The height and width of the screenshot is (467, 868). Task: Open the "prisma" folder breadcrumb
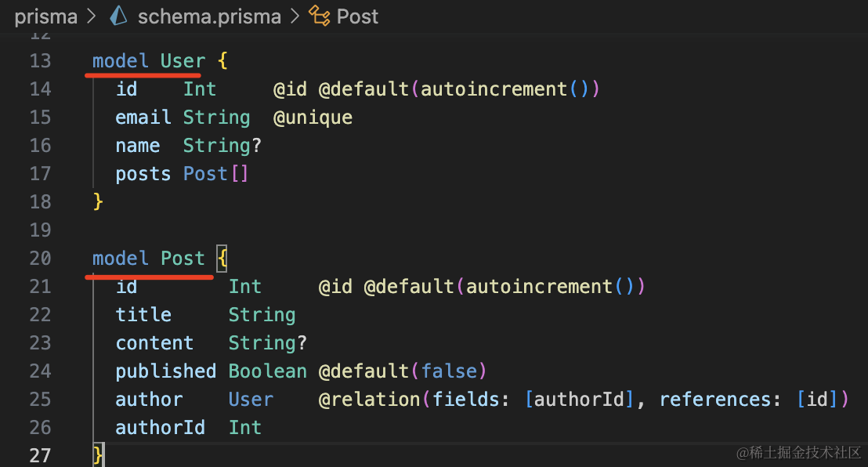[x=45, y=16]
